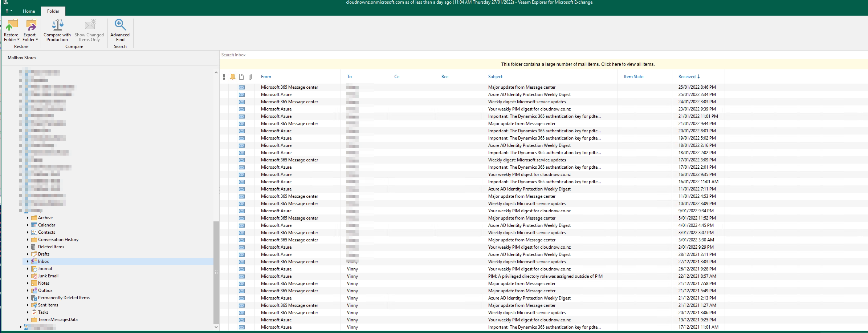This screenshot has width=868, height=333.
Task: Click the Archive folder icon
Action: tap(34, 218)
